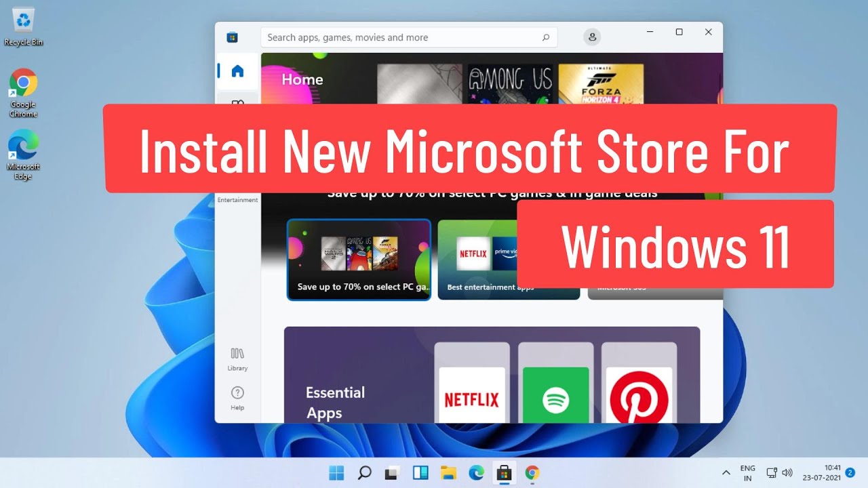
Task: Click the Microsoft Store logo in title bar
Action: 232,37
